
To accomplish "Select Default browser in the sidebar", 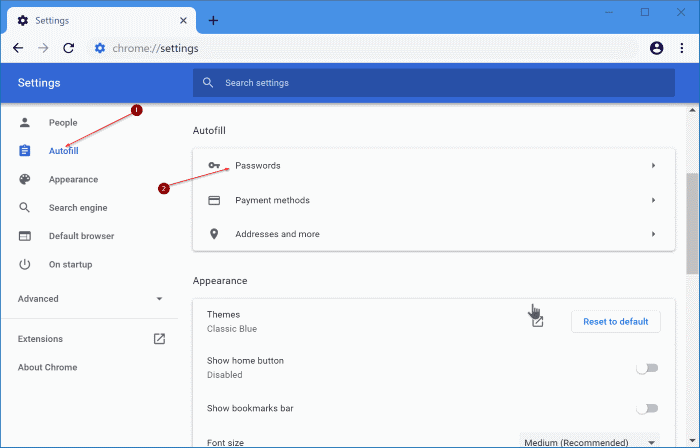I will pos(81,236).
